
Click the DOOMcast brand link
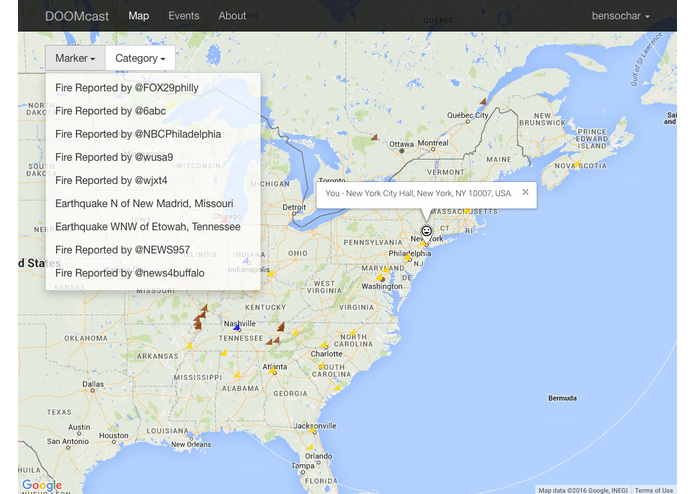77,16
